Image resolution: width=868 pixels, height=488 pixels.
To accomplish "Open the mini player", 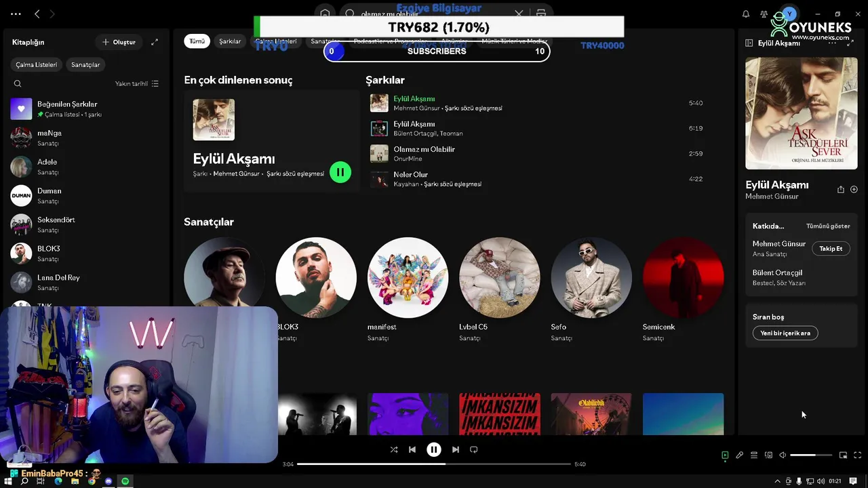I will coord(843,455).
